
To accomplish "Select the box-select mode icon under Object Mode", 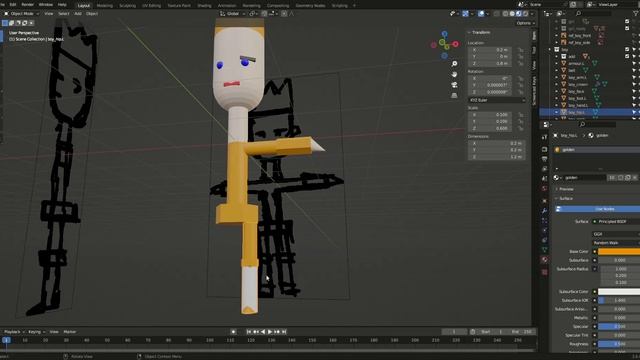I will (5, 23).
